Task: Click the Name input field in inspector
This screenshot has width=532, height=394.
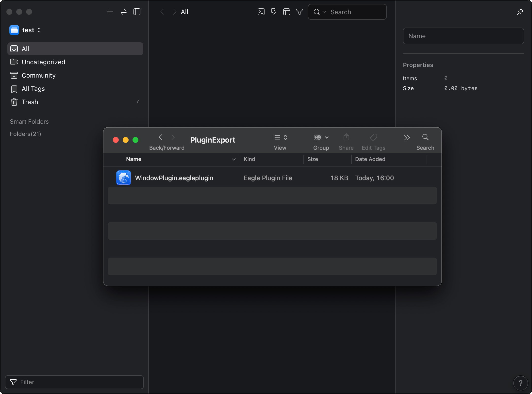Action: (x=463, y=36)
